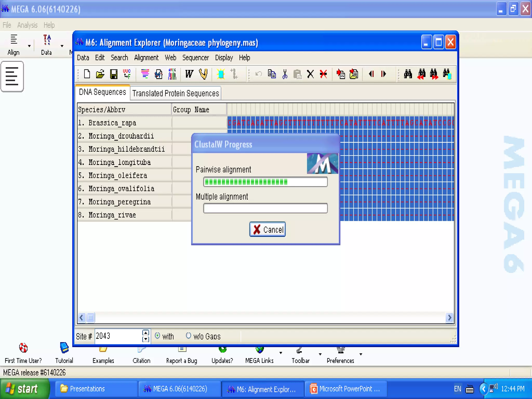
Task: Click the Open folder icon in toolbar
Action: (100, 74)
